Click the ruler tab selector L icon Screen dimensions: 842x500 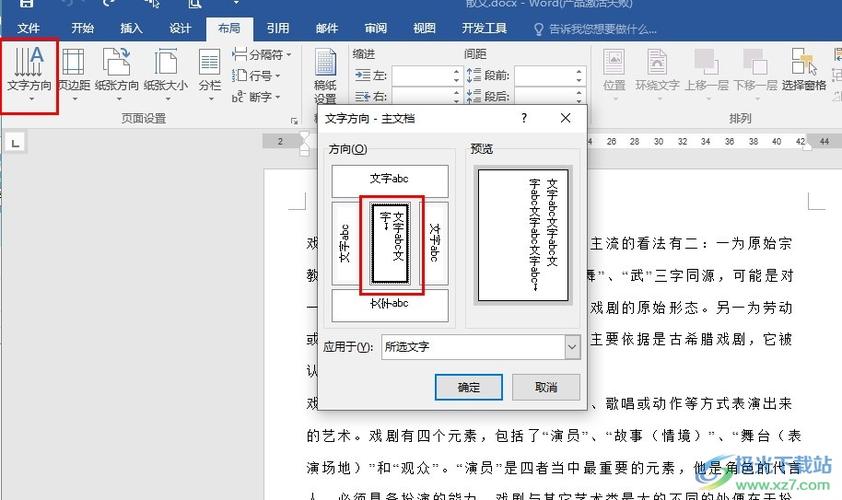click(15, 143)
